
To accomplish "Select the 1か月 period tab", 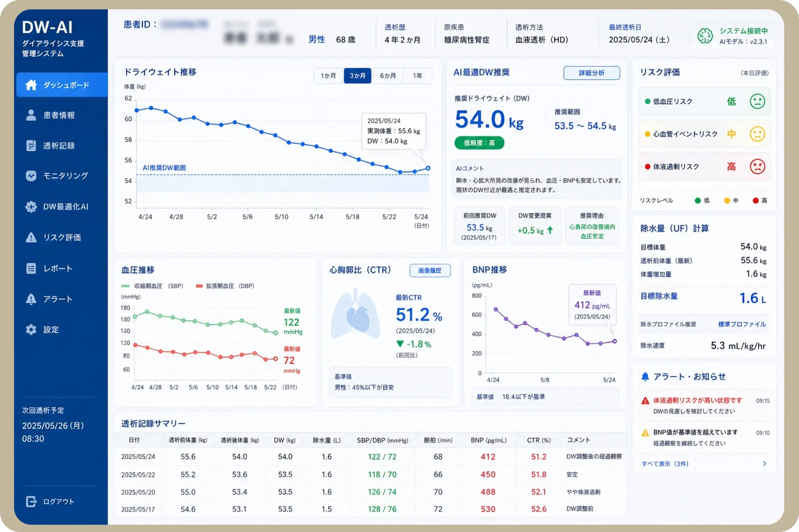I will 328,76.
